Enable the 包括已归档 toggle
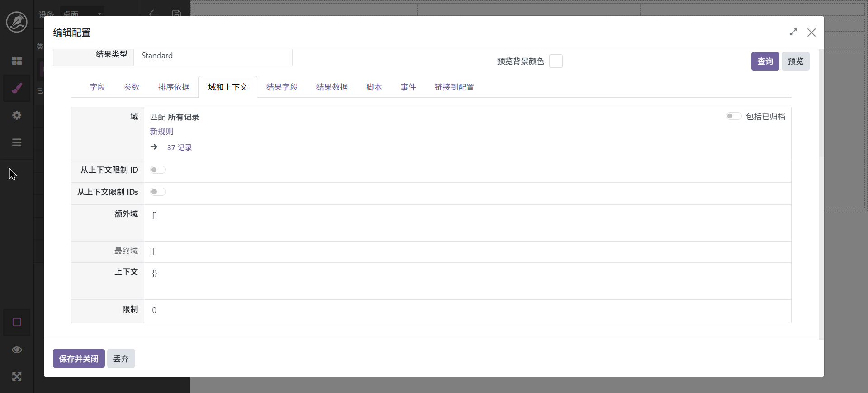Viewport: 868px width, 393px height. pos(733,116)
